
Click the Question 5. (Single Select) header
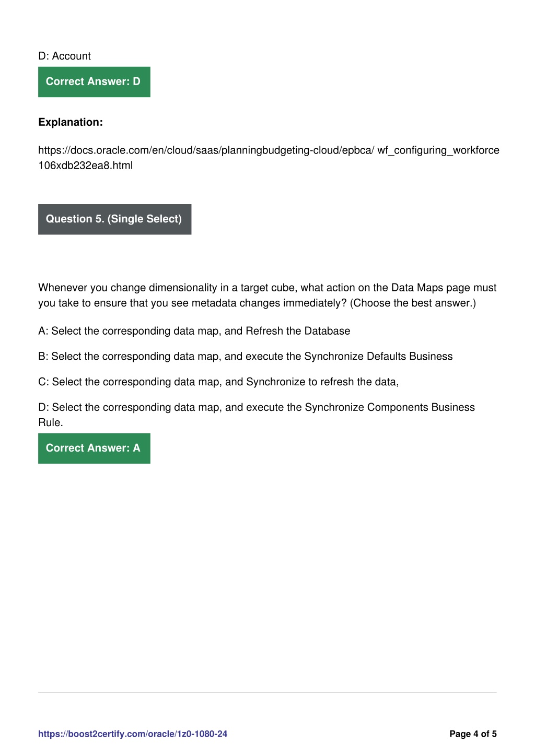[114, 219]
